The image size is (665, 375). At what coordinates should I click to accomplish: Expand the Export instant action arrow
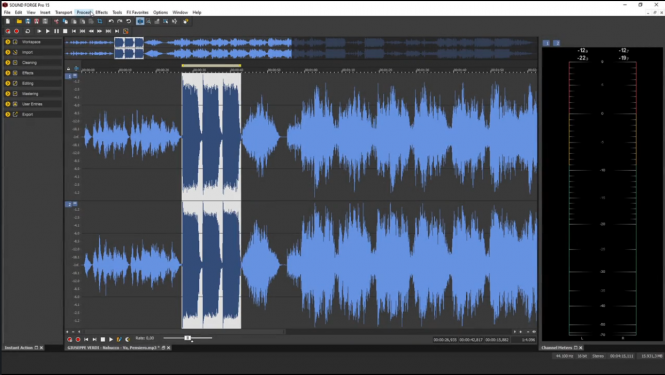[8, 114]
